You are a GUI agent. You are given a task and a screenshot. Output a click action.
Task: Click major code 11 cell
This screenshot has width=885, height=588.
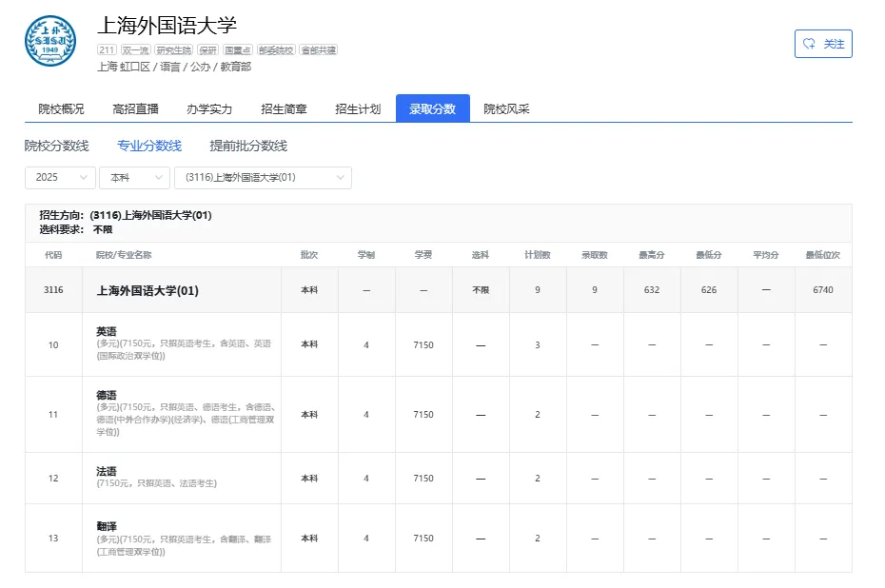[53, 415]
